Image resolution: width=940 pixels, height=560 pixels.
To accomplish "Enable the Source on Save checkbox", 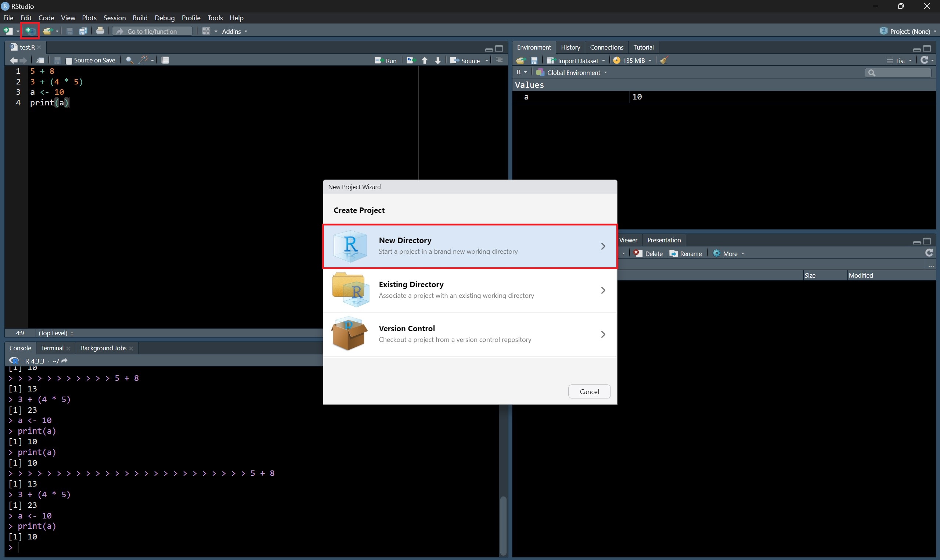I will 69,60.
